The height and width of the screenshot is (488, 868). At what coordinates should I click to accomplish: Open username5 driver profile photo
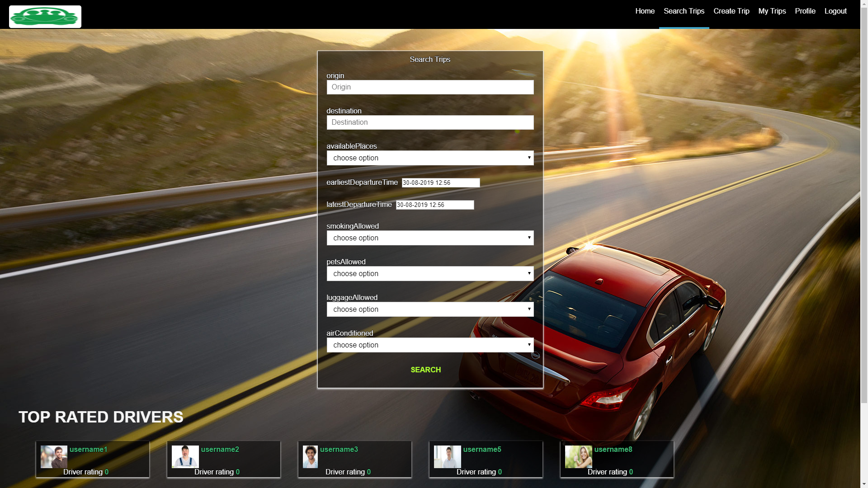[447, 457]
